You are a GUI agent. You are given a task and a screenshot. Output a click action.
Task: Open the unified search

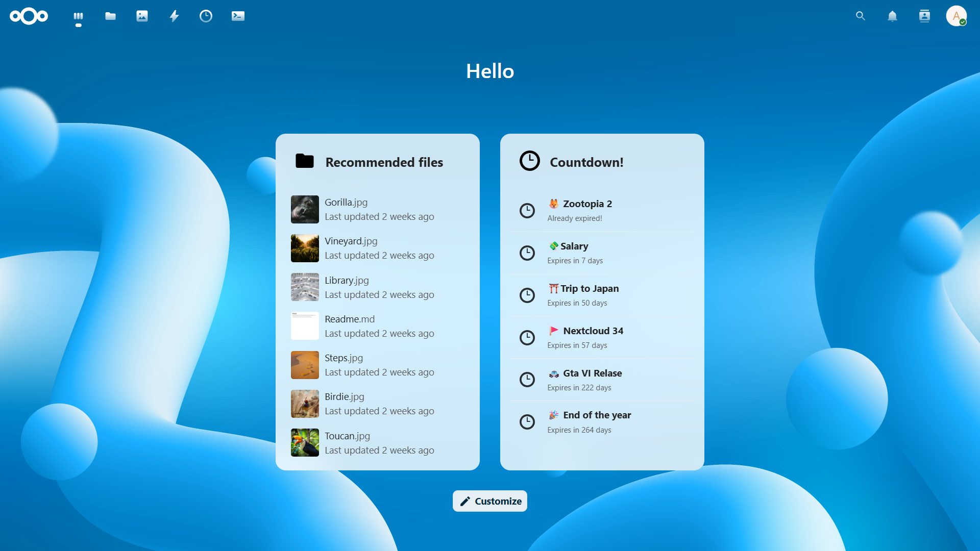pyautogui.click(x=860, y=16)
